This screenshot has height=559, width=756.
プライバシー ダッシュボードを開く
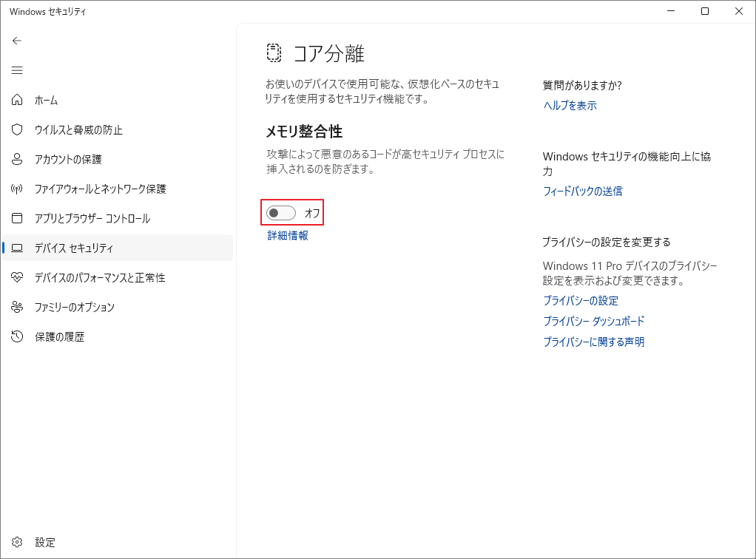(593, 321)
